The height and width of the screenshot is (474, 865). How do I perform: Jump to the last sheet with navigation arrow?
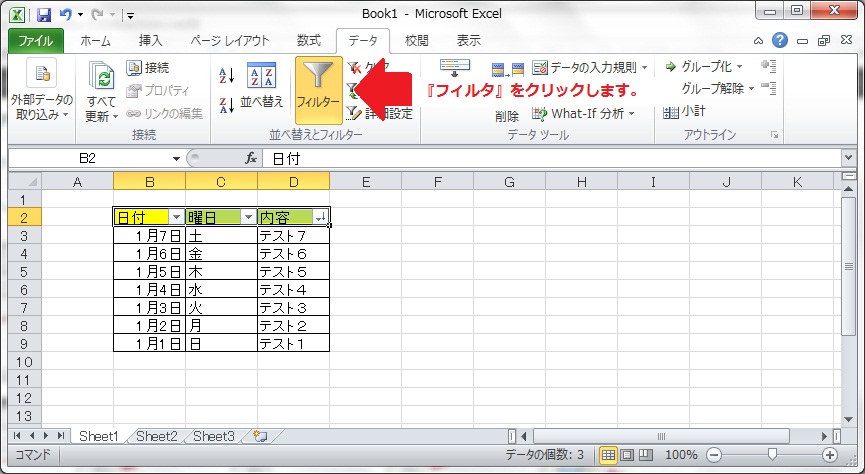click(x=61, y=436)
